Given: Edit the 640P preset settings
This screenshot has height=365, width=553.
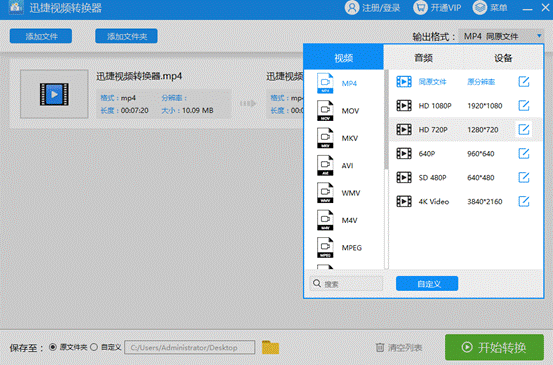Looking at the screenshot, I should pyautogui.click(x=524, y=153).
